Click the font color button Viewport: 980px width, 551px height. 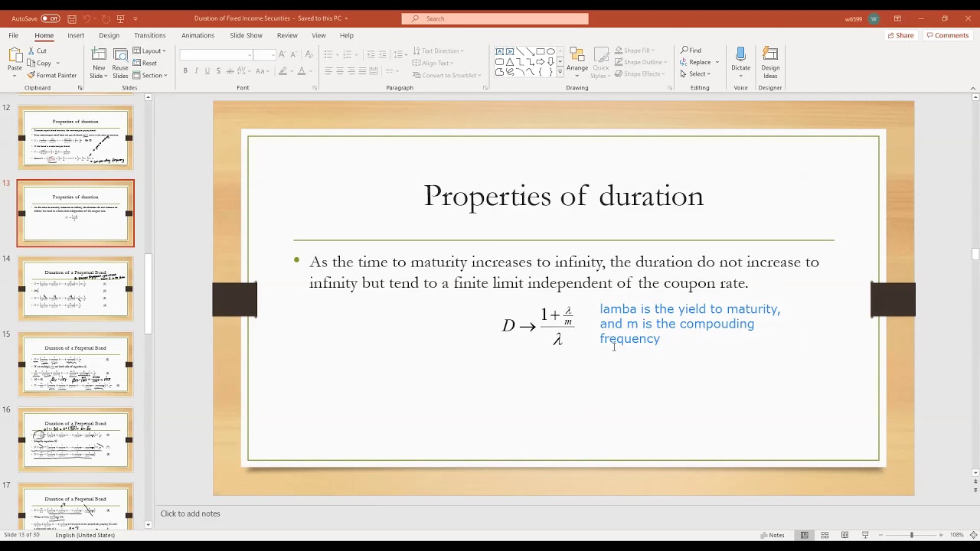(x=302, y=71)
